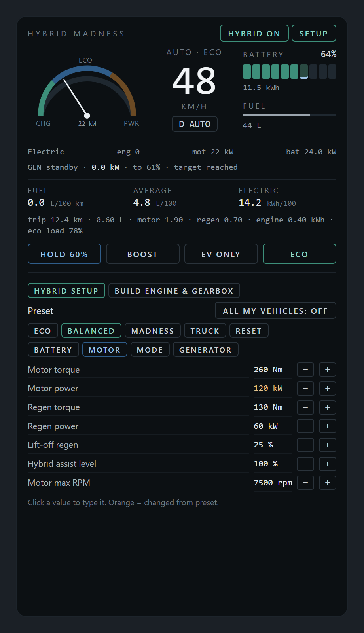The width and height of the screenshot is (364, 633).
Task: Enable HOLD 60% battery mode
Action: [x=64, y=254]
